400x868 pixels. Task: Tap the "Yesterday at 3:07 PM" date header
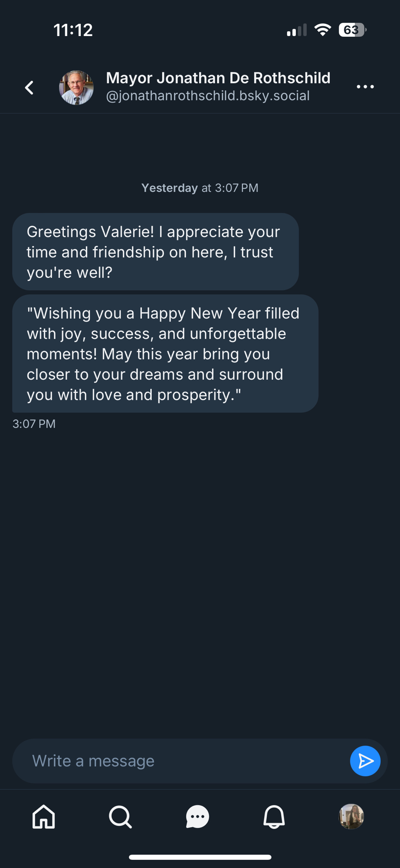(x=200, y=188)
